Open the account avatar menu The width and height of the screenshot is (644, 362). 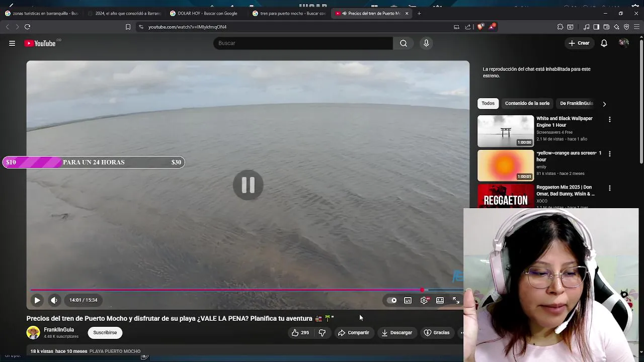tap(624, 43)
